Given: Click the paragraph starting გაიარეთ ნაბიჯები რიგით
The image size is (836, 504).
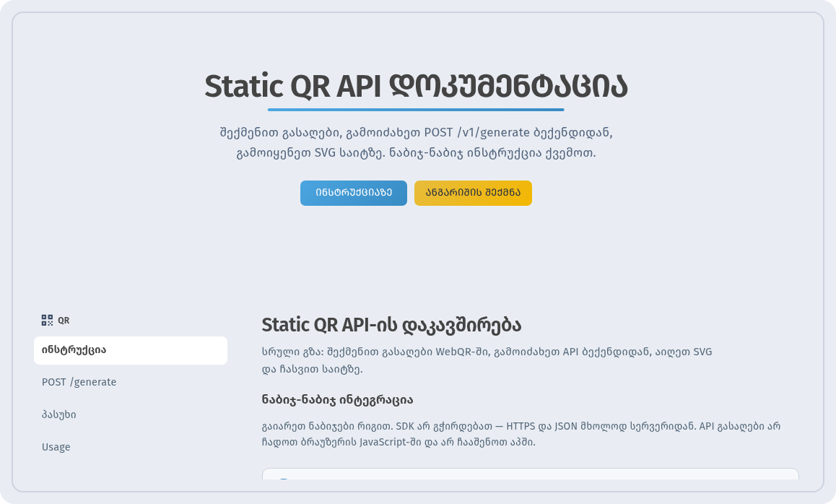Looking at the screenshot, I should pyautogui.click(x=521, y=434).
